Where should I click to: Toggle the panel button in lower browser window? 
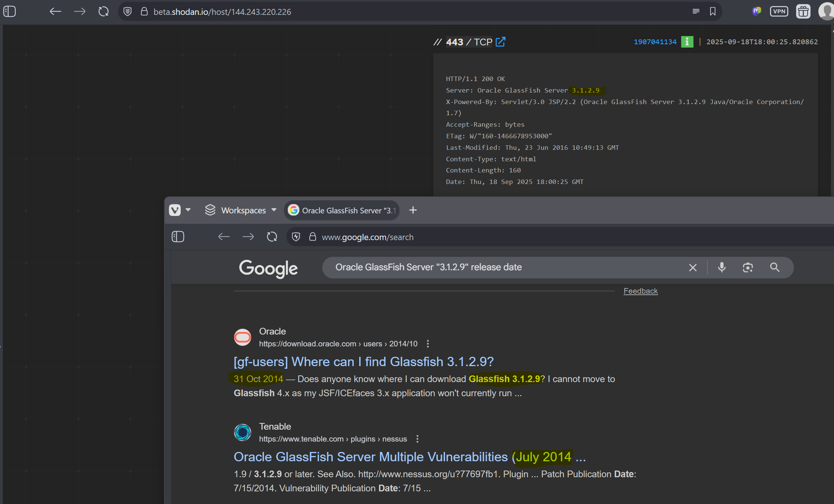(178, 237)
